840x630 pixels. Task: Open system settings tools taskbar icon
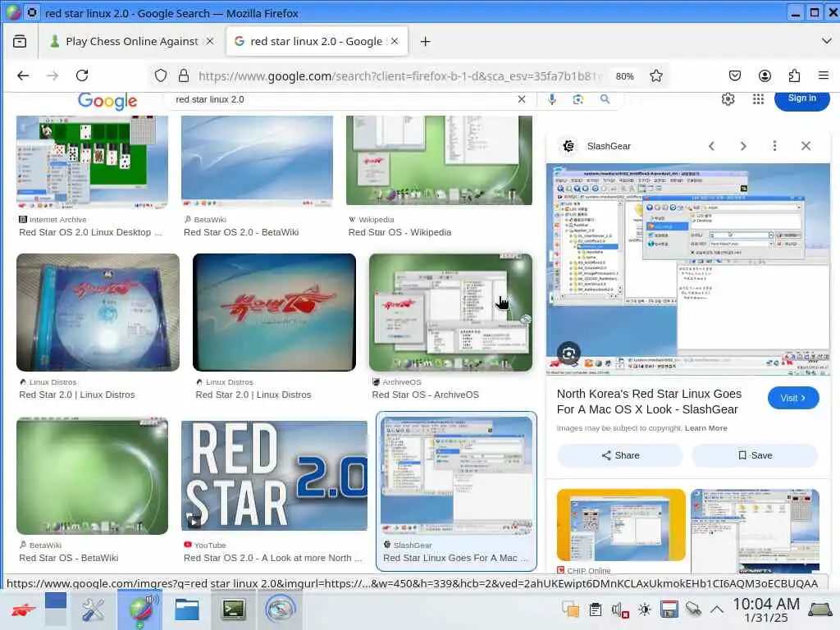[94, 609]
